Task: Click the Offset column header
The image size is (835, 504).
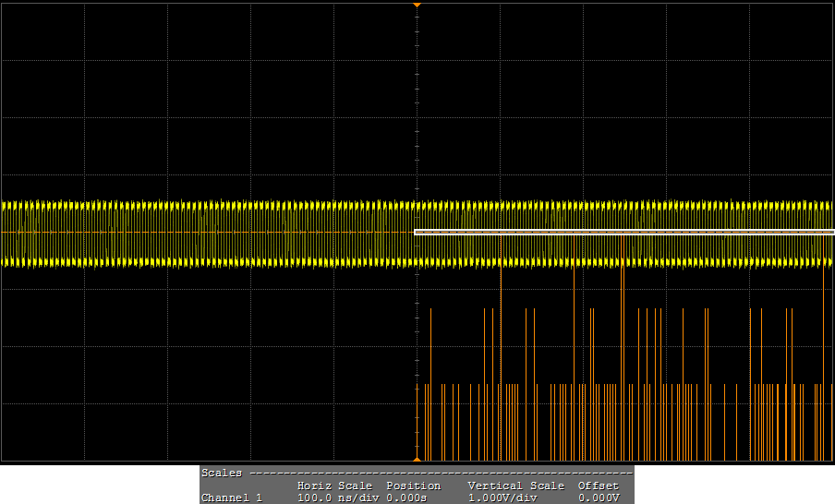Action: (598, 486)
